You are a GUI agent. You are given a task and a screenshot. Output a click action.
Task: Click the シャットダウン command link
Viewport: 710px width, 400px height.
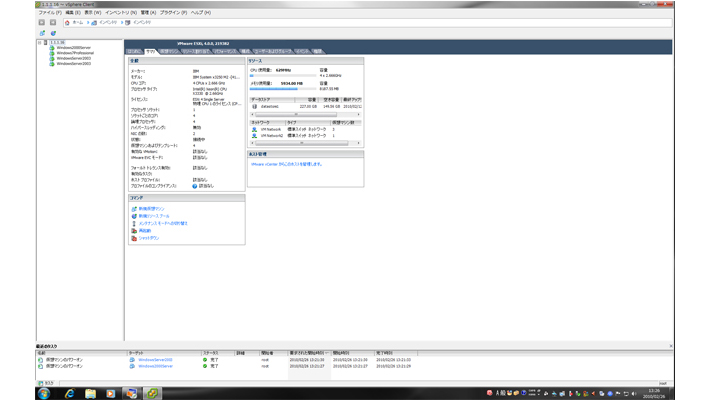149,238
